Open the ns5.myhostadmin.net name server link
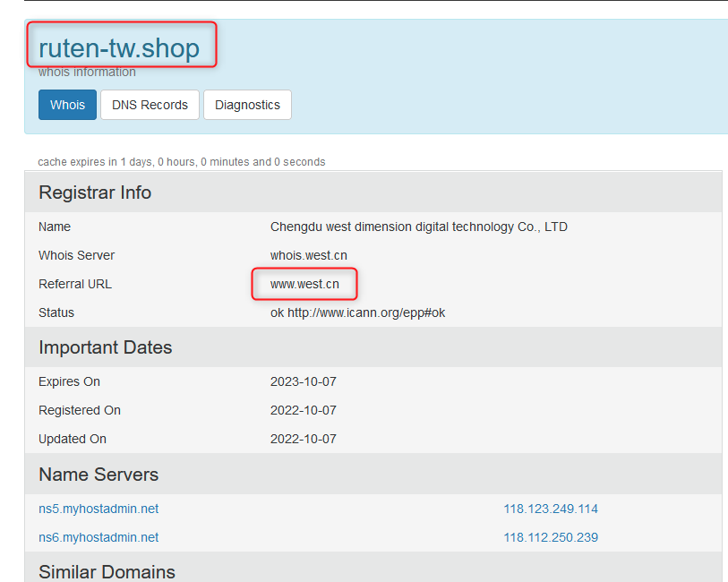 pos(98,509)
